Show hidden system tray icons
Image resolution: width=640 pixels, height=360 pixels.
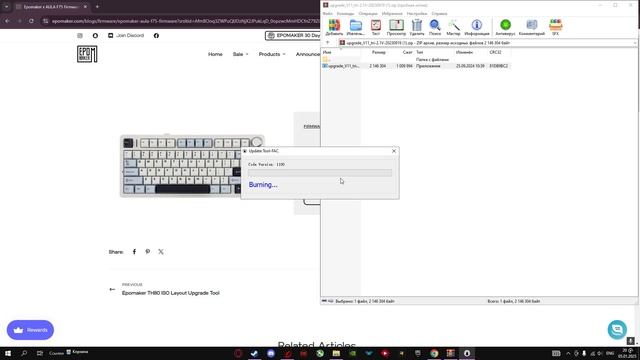point(568,353)
